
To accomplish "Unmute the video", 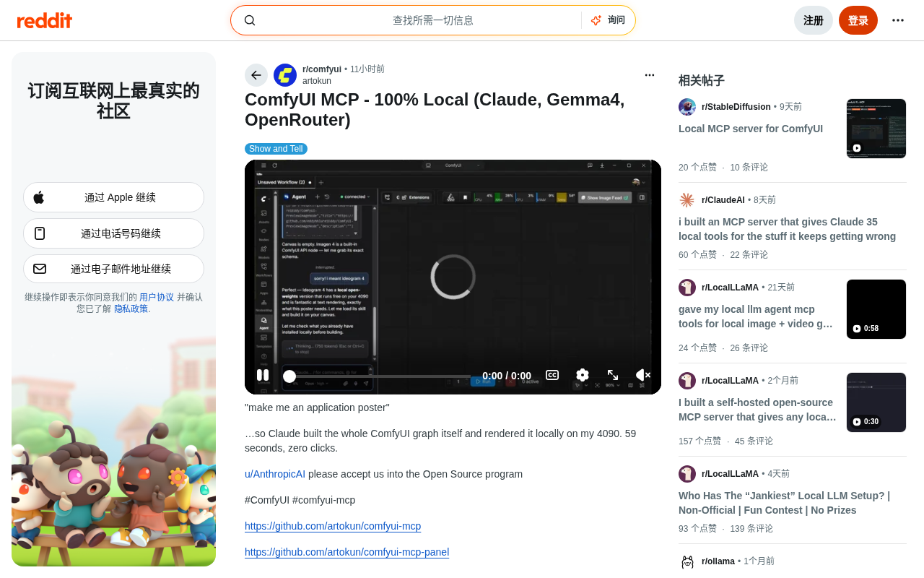I will [x=642, y=375].
